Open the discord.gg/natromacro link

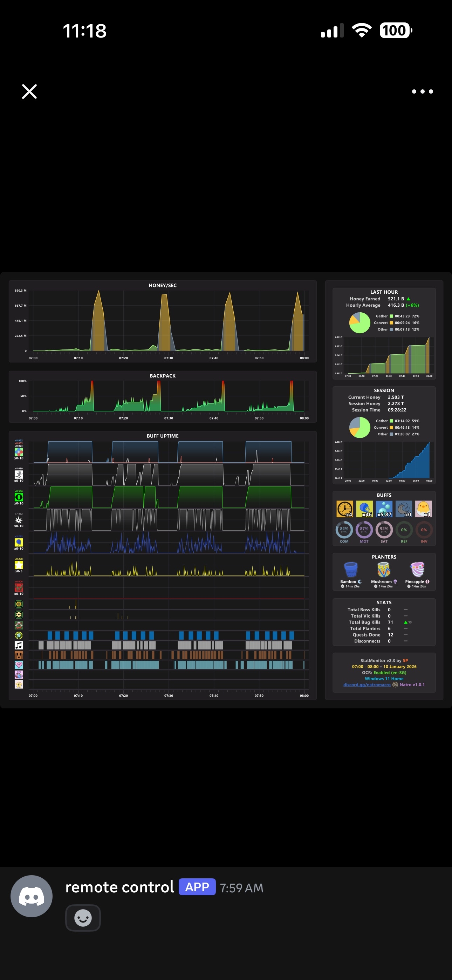tap(367, 685)
